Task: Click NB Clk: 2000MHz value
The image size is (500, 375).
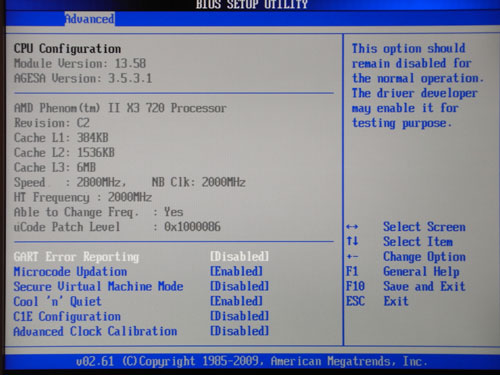Action: pos(199,182)
